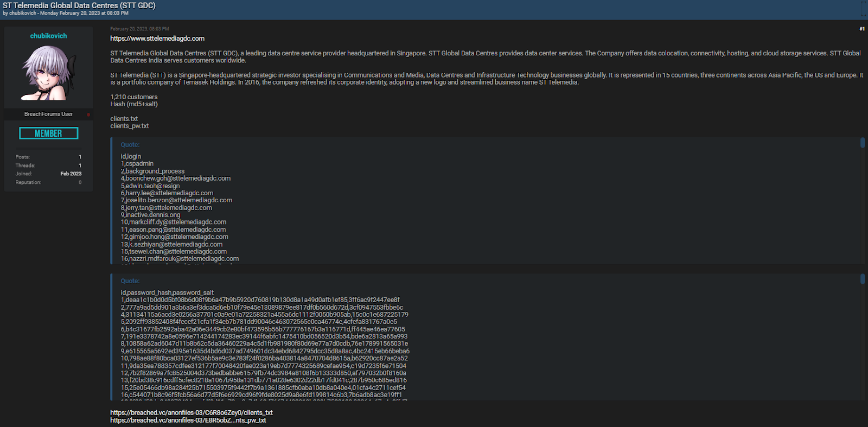Viewport: 868px width, 427px height.
Task: Open the nts_pw_txt anonfiles download link
Action: (x=188, y=420)
